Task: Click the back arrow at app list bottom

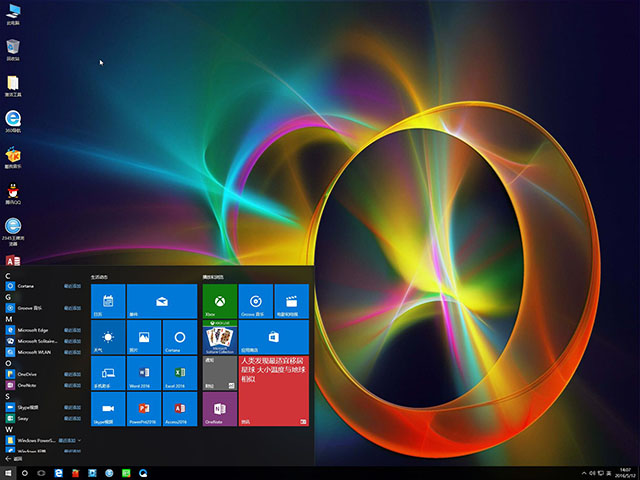Action: [x=10, y=459]
